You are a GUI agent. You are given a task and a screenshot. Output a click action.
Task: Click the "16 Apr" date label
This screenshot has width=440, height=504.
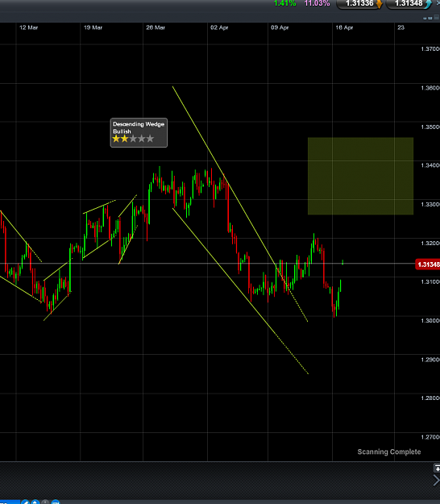coord(344,27)
